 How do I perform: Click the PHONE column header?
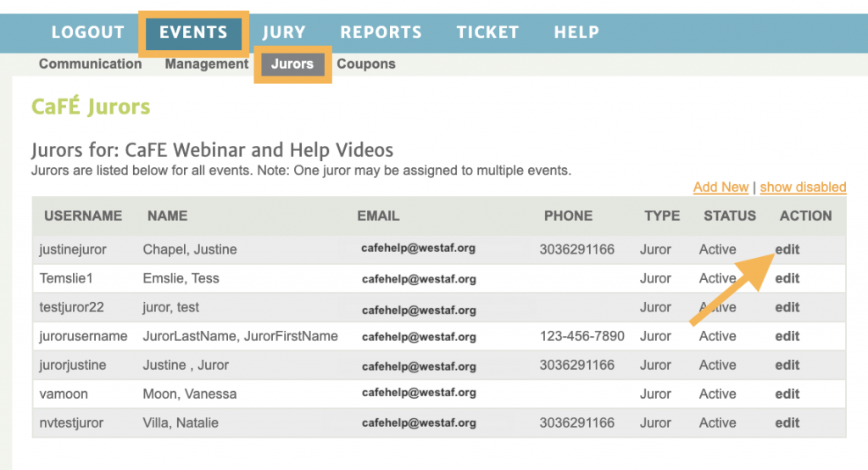click(568, 215)
